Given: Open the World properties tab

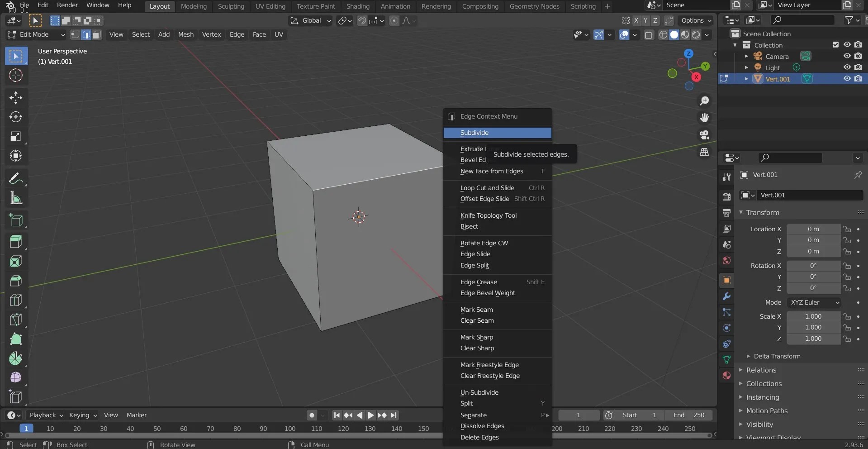Looking at the screenshot, I should pyautogui.click(x=726, y=260).
